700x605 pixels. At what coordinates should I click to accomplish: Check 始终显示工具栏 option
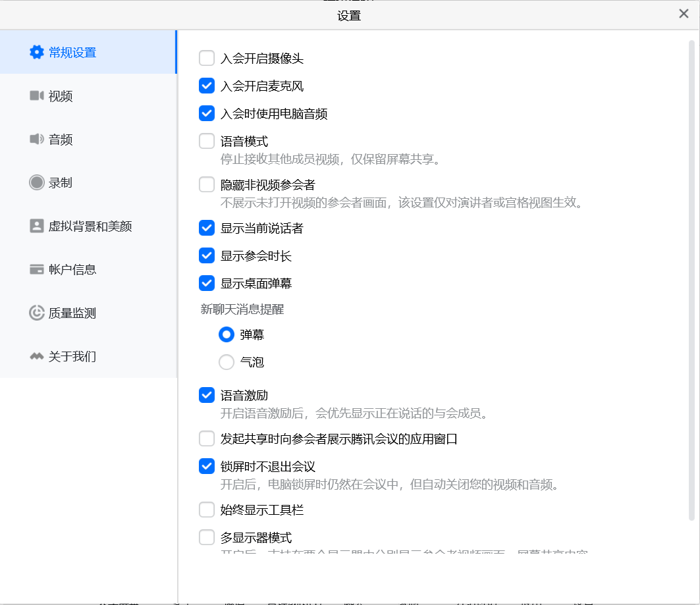[x=207, y=510]
